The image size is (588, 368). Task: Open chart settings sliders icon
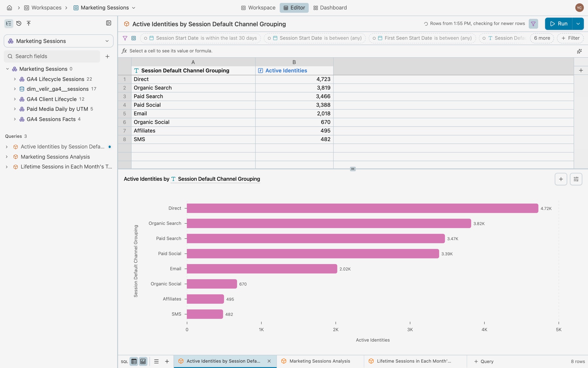[x=576, y=179]
